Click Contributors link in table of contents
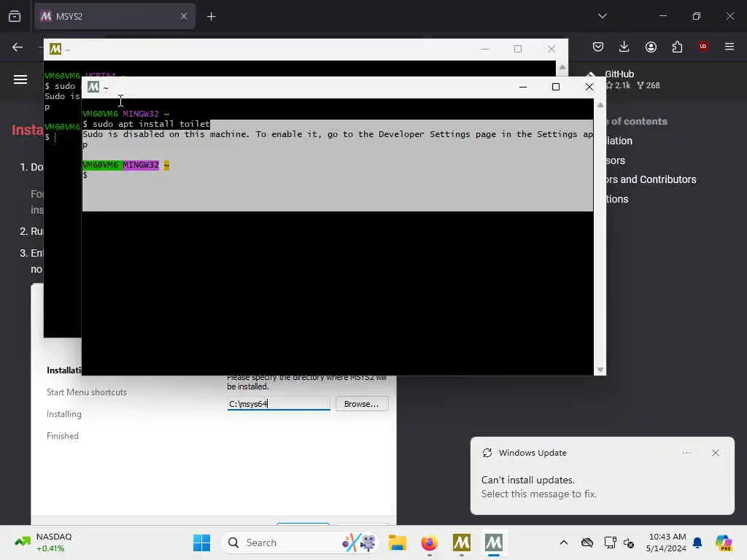Viewport: 747px width, 560px height. tap(650, 179)
